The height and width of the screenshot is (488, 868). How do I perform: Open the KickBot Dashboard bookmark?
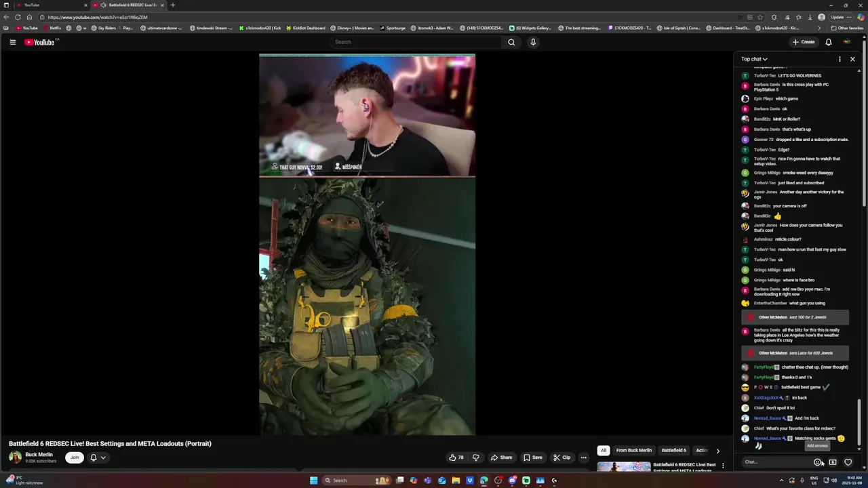305,28
